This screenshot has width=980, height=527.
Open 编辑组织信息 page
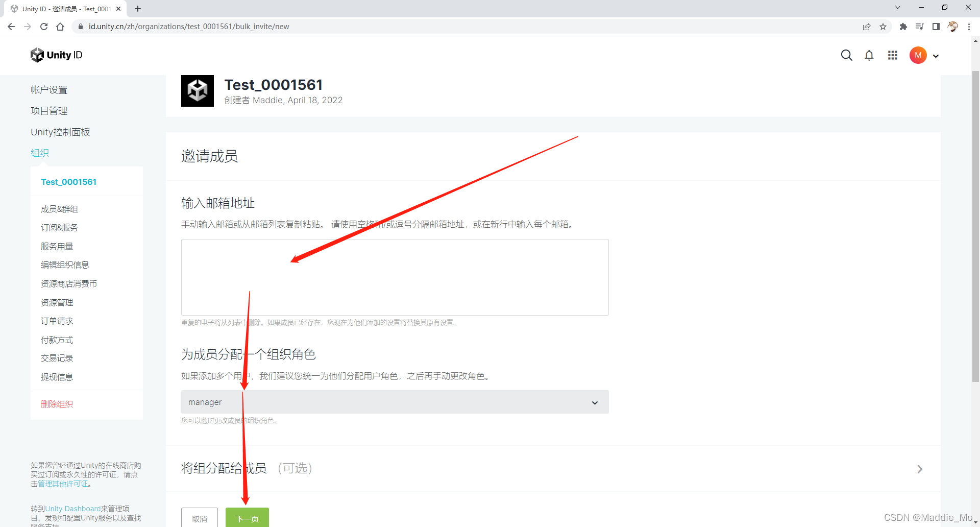[x=65, y=265]
